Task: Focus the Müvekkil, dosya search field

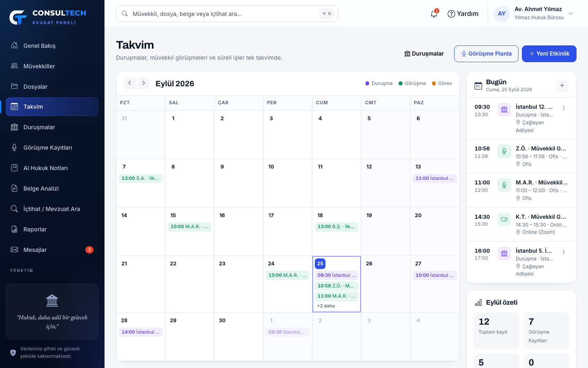Action: [x=227, y=14]
